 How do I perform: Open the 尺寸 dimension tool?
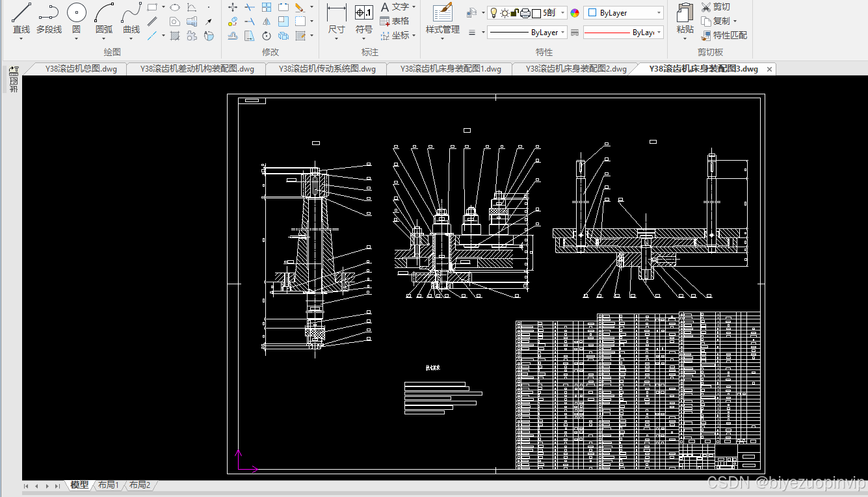pyautogui.click(x=336, y=13)
